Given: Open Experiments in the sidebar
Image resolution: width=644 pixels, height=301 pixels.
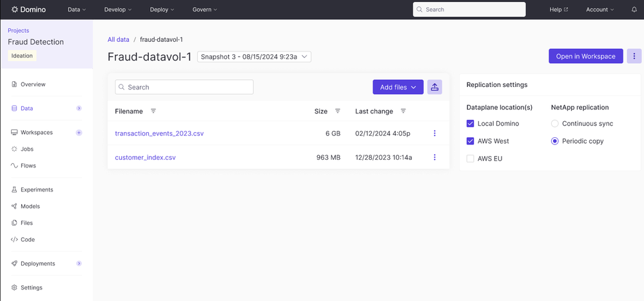Looking at the screenshot, I should 37,189.
